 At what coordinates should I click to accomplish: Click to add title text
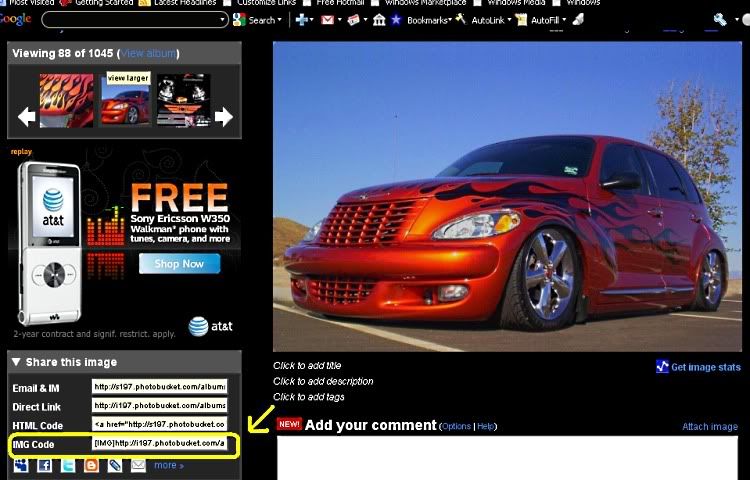coord(307,366)
